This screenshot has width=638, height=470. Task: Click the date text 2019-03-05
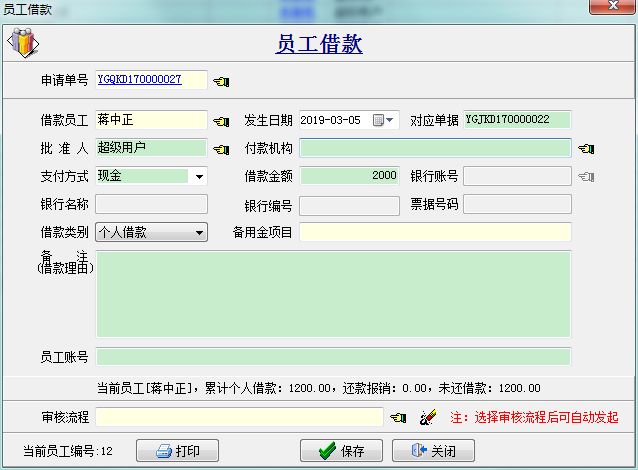pyautogui.click(x=330, y=120)
